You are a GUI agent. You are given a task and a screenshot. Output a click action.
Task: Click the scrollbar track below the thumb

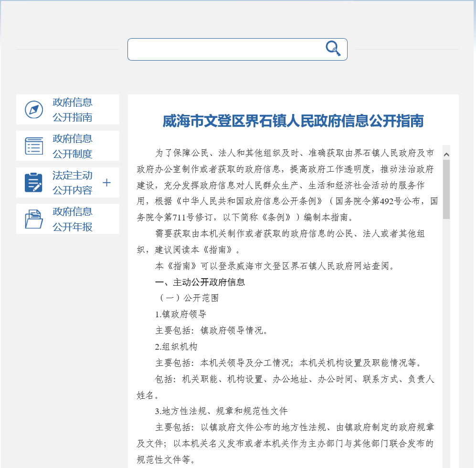tap(446, 334)
